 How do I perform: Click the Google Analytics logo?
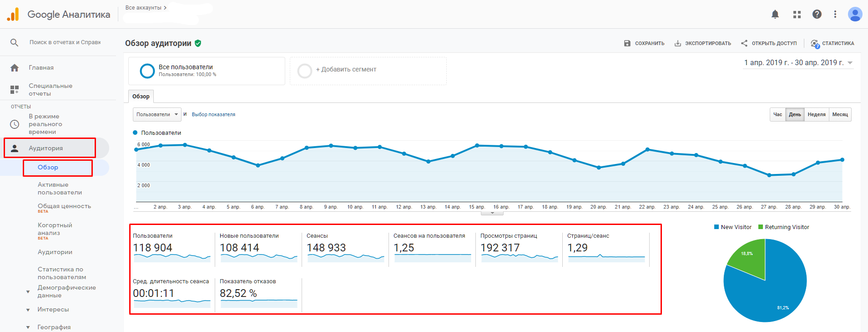[13, 15]
